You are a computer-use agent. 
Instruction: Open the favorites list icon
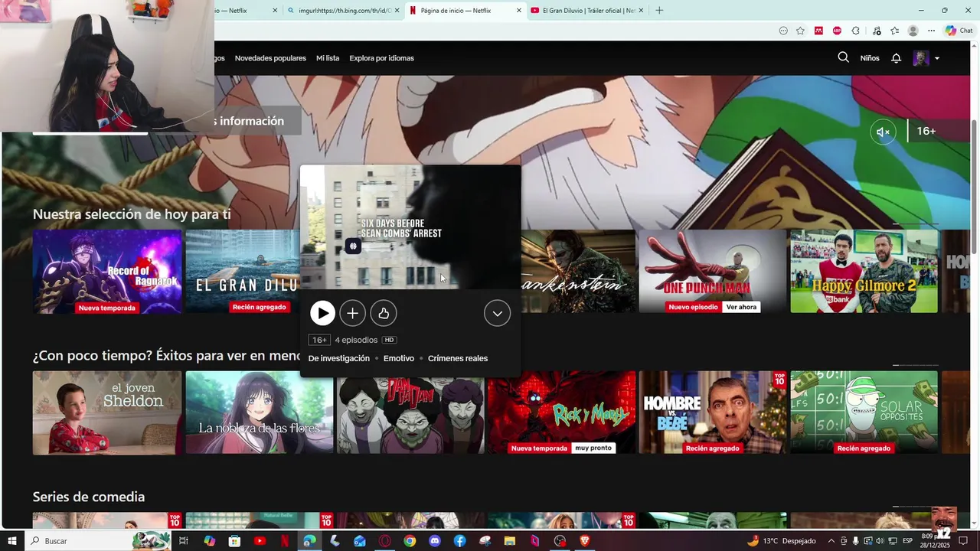click(894, 31)
